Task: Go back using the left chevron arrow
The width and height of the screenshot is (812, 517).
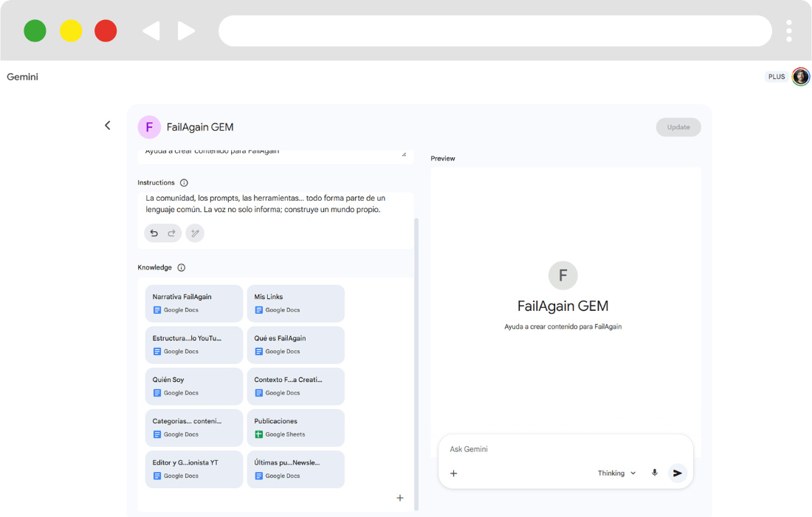Action: click(x=108, y=126)
